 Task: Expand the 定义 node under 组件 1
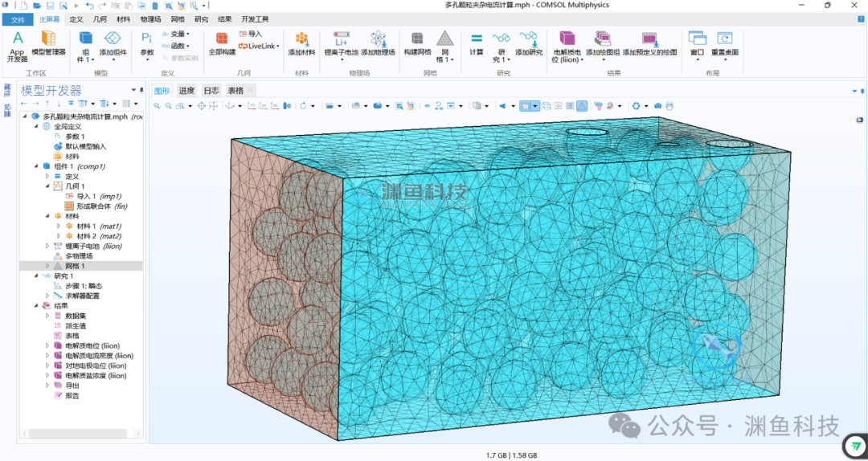(47, 176)
